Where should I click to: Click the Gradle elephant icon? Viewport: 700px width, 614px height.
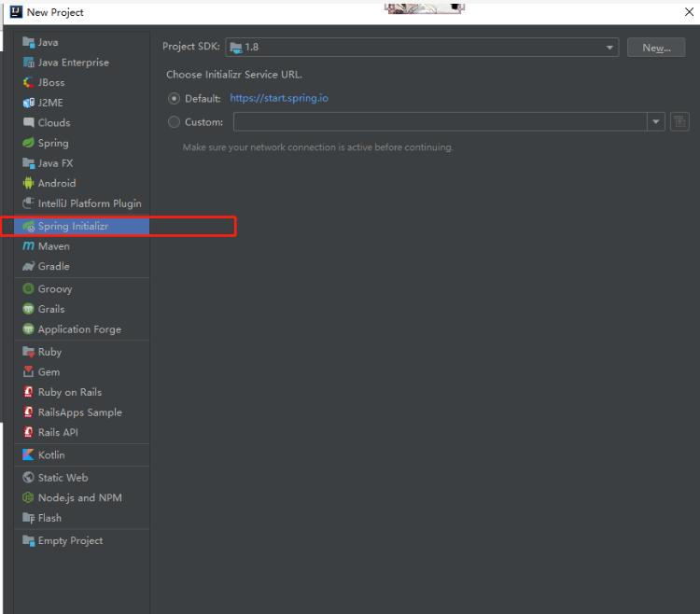pos(29,266)
